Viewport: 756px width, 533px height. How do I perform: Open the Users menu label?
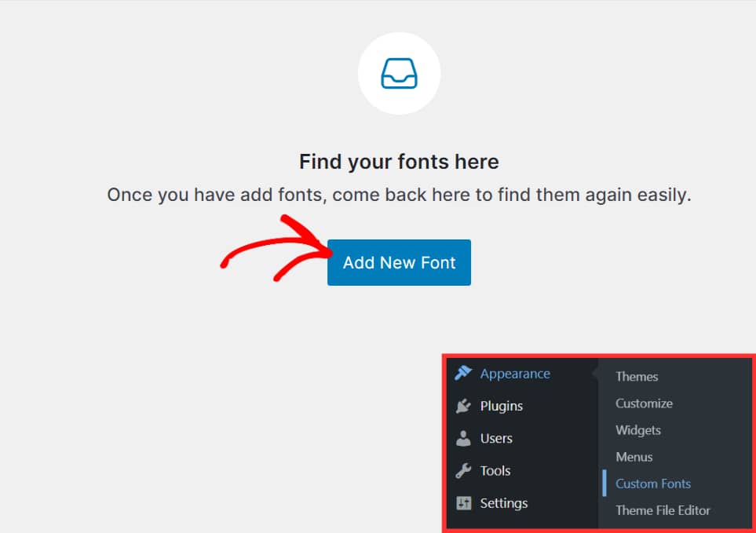pos(496,438)
